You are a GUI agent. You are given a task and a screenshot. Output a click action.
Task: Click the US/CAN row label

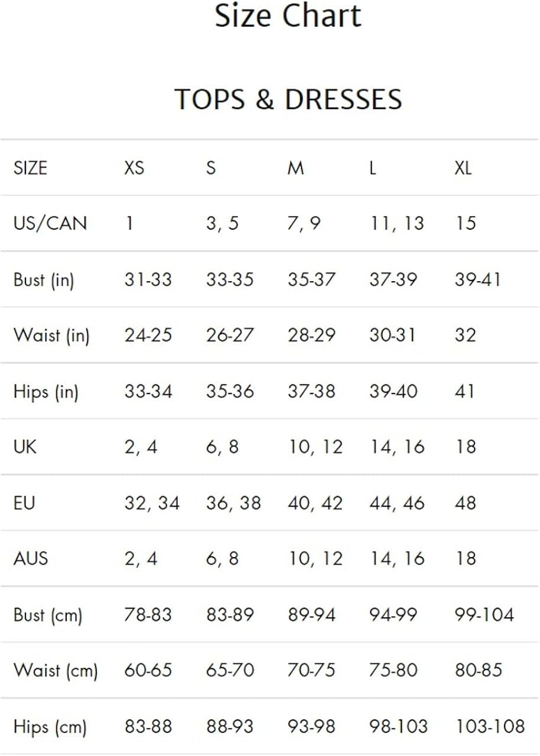50,223
